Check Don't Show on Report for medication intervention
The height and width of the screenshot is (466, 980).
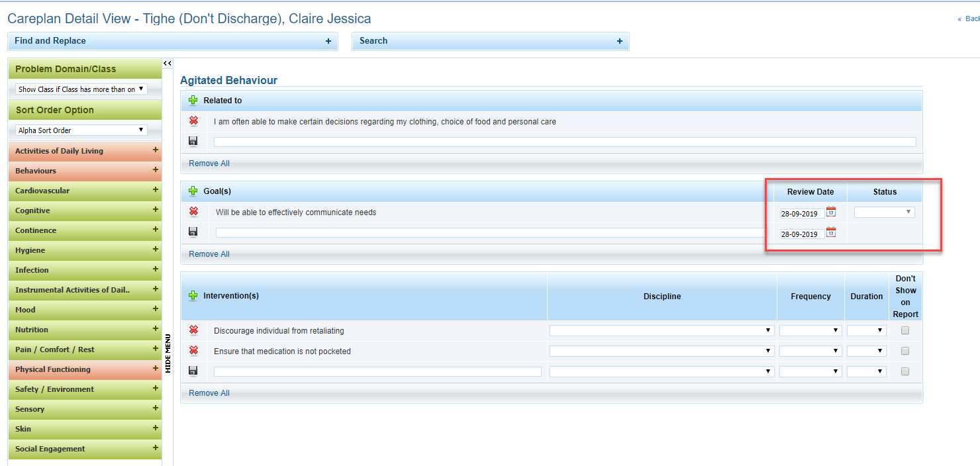[x=905, y=351]
